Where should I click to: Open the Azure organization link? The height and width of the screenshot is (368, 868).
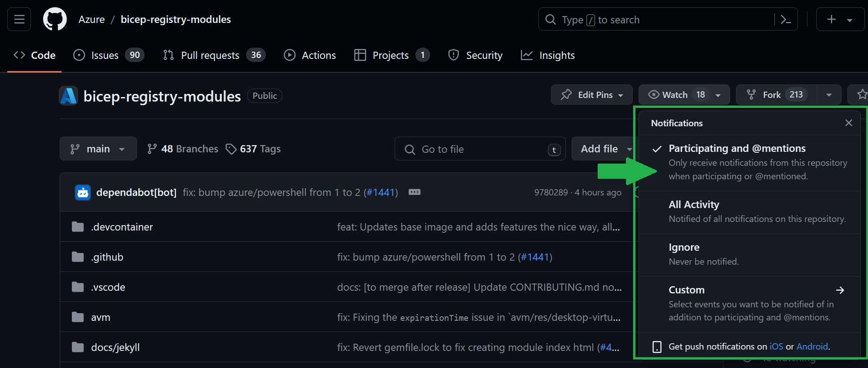click(x=92, y=19)
